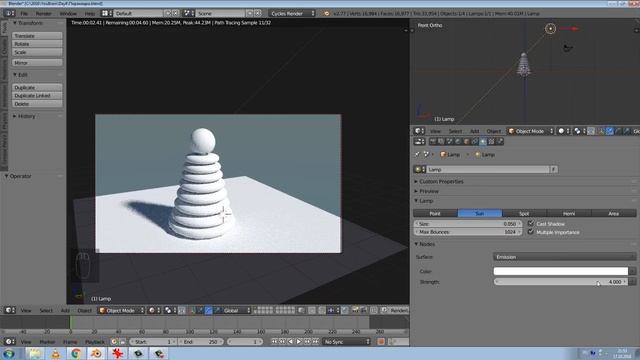Viewport: 640px width, 360px height.
Task: Open the Scene tab in Properties editor
Action: tap(449, 142)
